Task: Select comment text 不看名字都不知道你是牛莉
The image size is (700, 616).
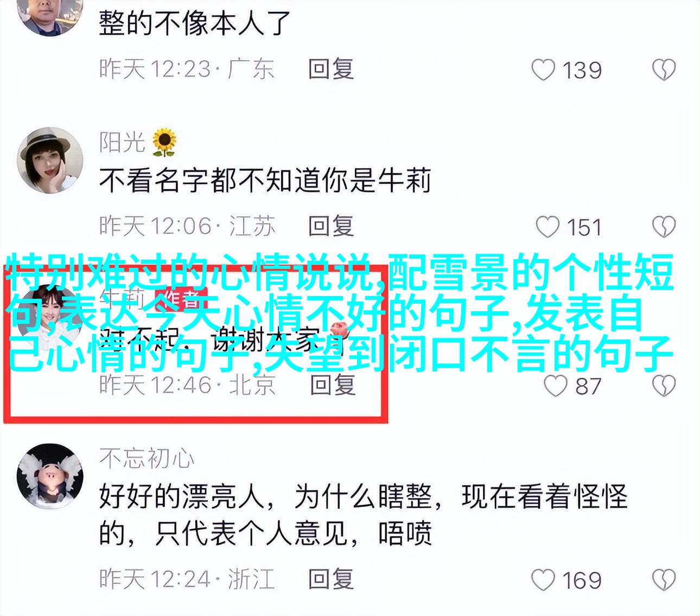Action: pyautogui.click(x=265, y=180)
